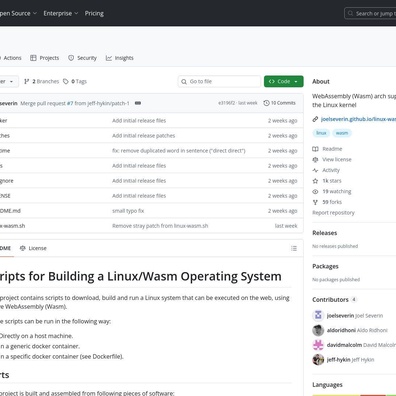Click the tag icon beside 0 Tags
This screenshot has width=396, height=396.
[x=66, y=81]
